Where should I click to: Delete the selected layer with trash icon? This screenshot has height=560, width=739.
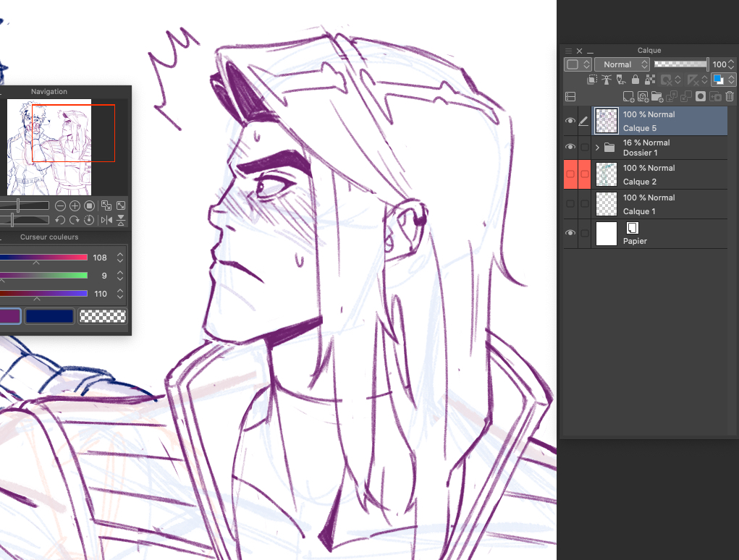(x=730, y=96)
